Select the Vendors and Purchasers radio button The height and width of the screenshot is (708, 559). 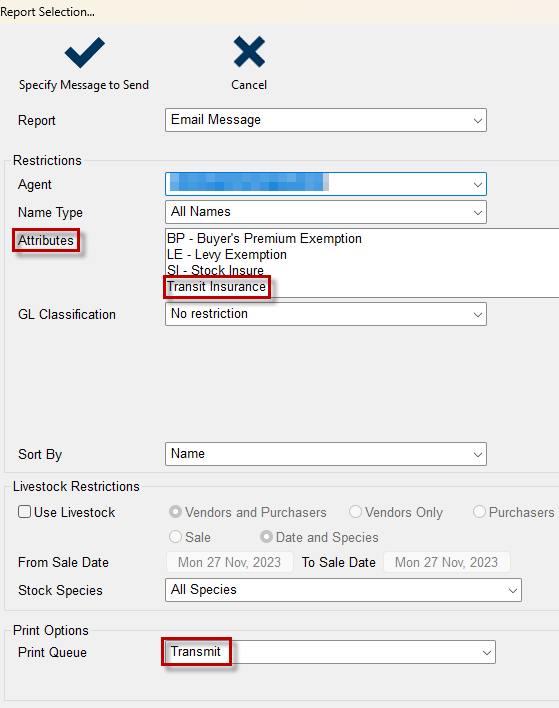pyautogui.click(x=175, y=512)
